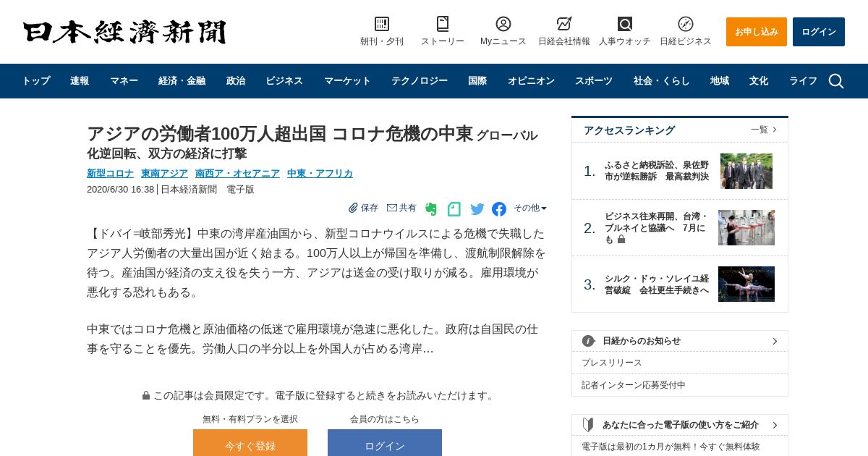This screenshot has width=868, height=456.
Task: Open the 東南アジア topic link
Action: click(x=164, y=173)
